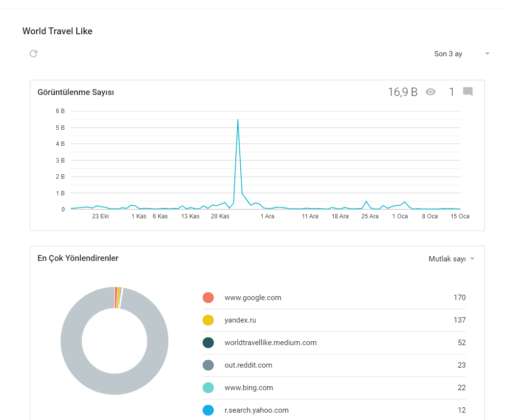Open the Son 3 ay period dropdown
The height and width of the screenshot is (420, 505).
tap(461, 54)
